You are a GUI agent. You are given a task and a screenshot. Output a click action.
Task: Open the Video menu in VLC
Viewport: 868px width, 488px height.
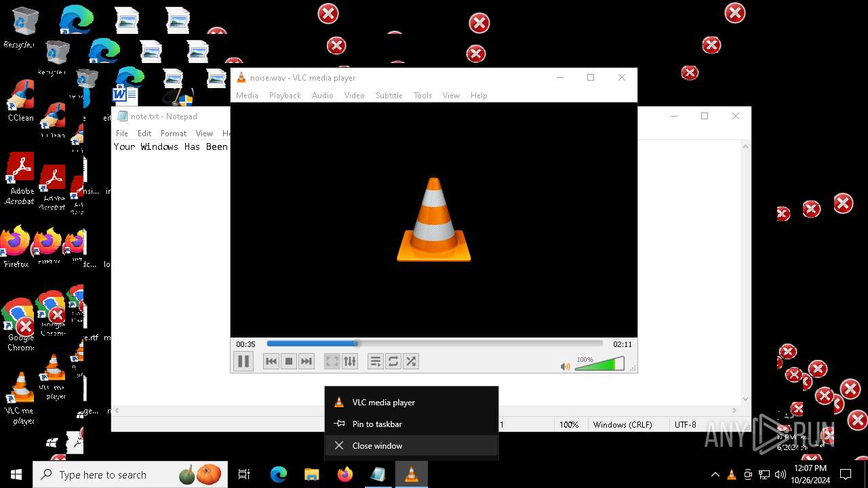[x=354, y=96]
